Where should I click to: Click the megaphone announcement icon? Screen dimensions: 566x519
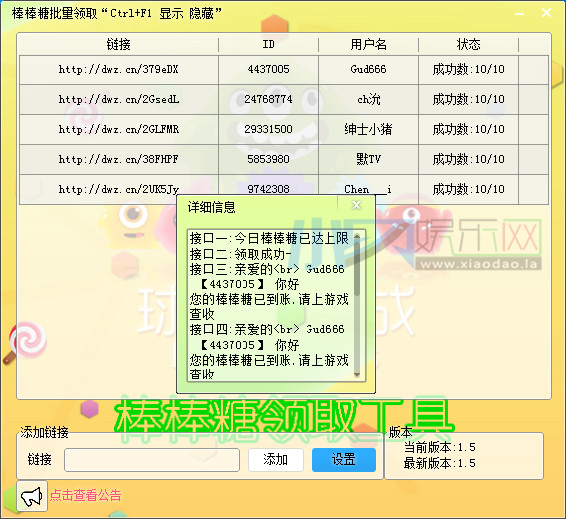(x=32, y=496)
